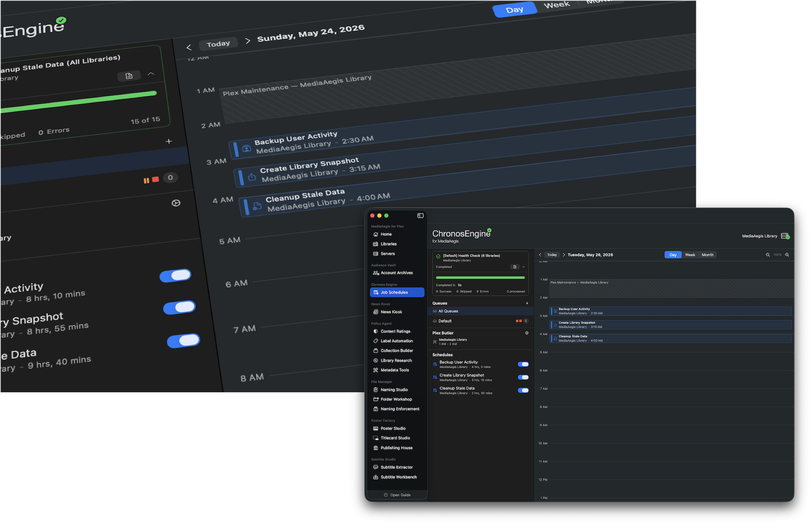Open Publishing House in the sidebar
Image resolution: width=812 pixels, height=525 pixels.
397,448
